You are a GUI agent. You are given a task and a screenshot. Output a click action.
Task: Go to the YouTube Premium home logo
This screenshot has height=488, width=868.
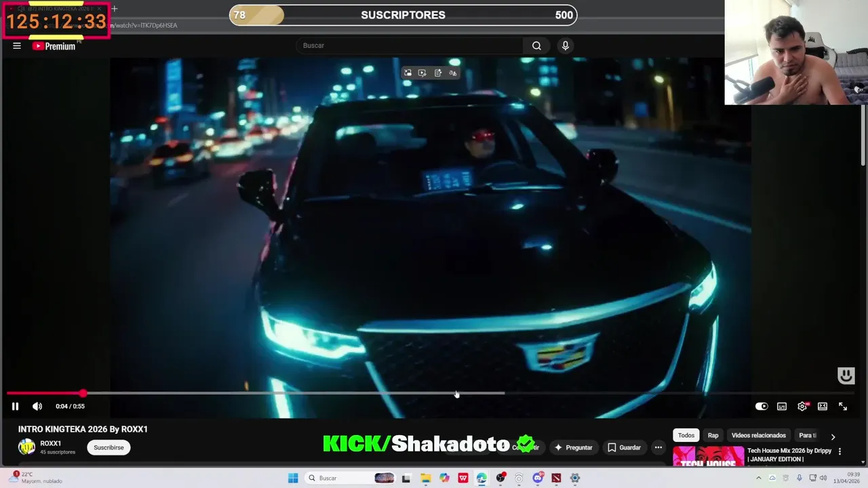click(54, 46)
